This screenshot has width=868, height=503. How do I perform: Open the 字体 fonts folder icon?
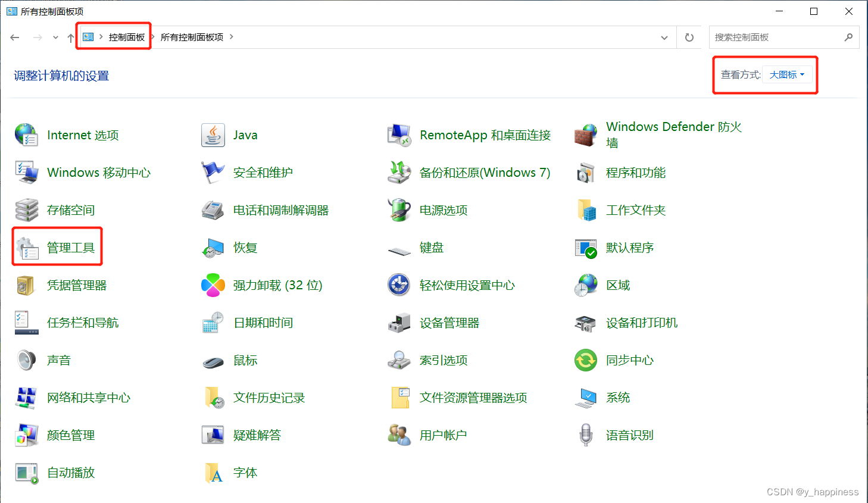click(x=213, y=473)
